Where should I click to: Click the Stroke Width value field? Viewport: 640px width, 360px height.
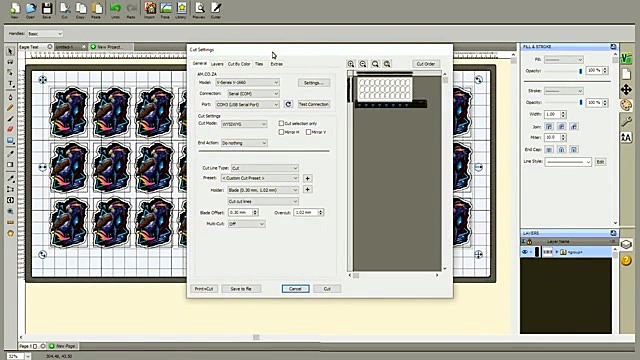click(552, 114)
